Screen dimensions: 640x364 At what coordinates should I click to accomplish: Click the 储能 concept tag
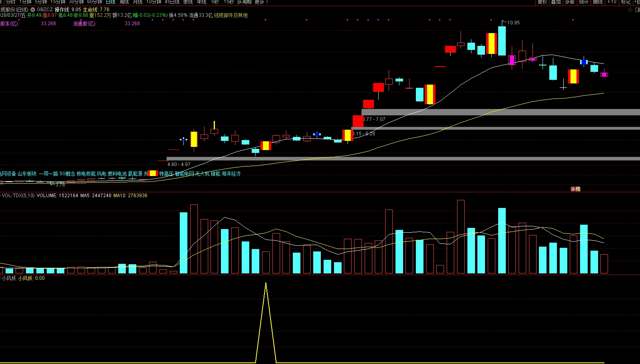click(x=216, y=174)
